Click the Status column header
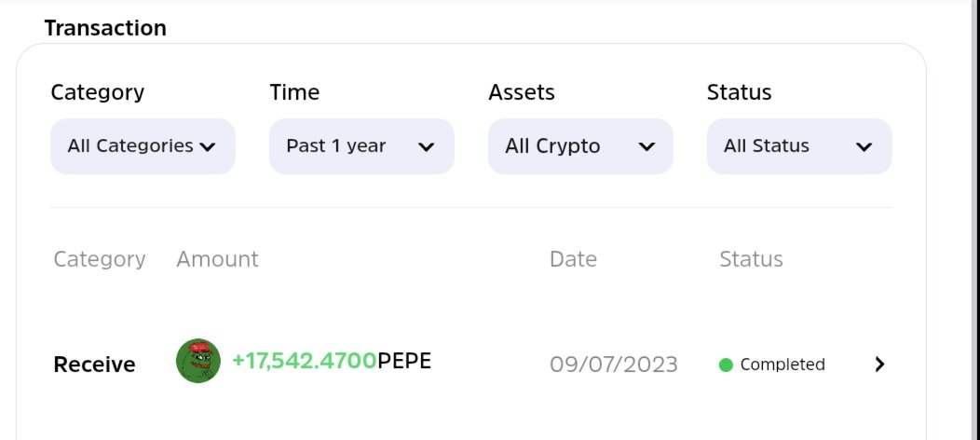The height and width of the screenshot is (440, 980). click(x=751, y=259)
